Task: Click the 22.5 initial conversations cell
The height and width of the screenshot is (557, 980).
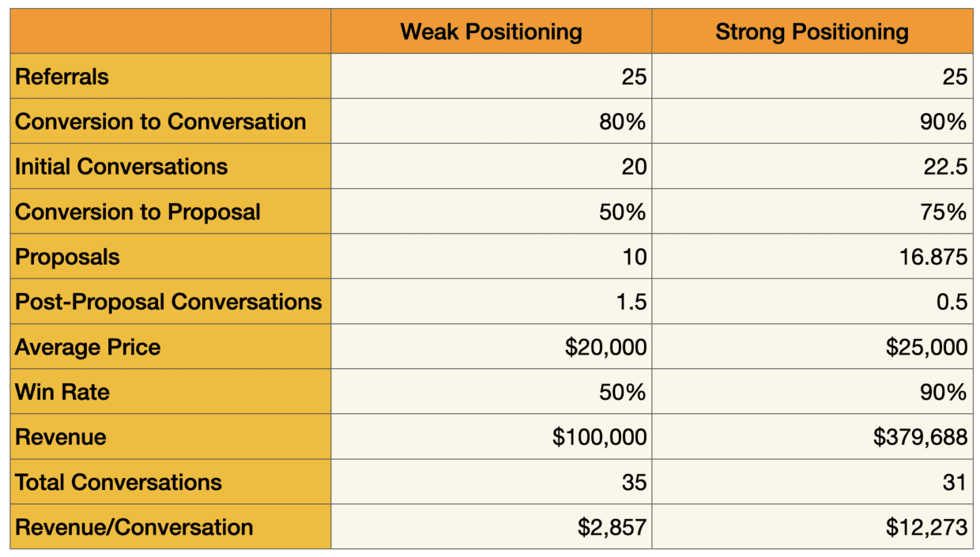Action: pyautogui.click(x=812, y=167)
